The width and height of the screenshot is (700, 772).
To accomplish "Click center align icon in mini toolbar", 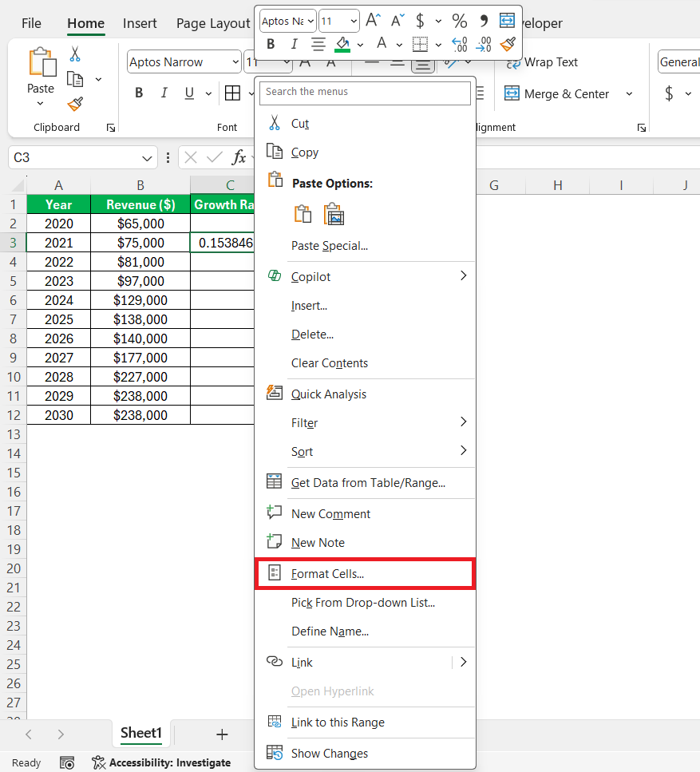I will pos(318,45).
